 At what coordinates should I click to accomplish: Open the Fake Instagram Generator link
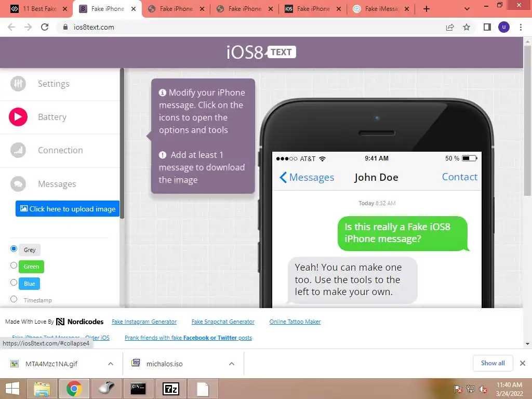144,322
